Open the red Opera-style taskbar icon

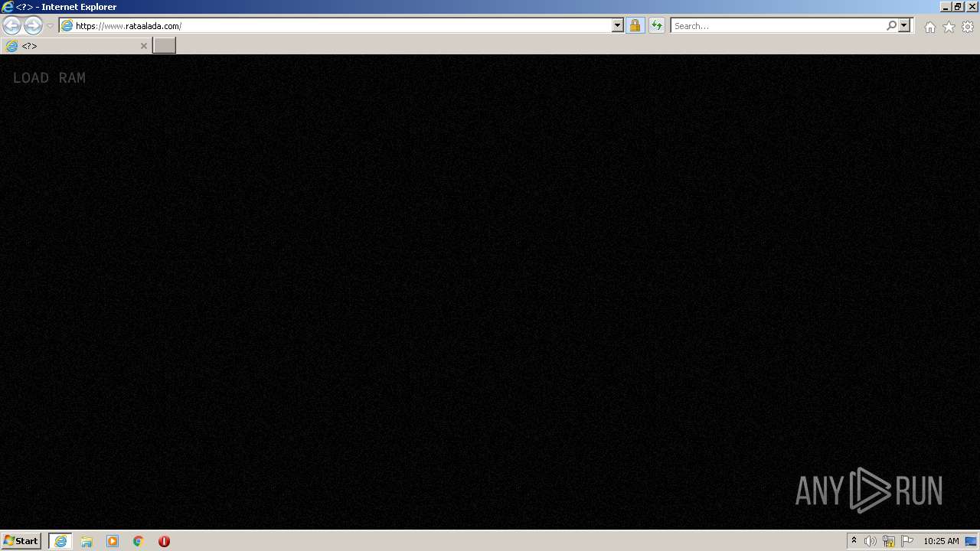pyautogui.click(x=164, y=541)
